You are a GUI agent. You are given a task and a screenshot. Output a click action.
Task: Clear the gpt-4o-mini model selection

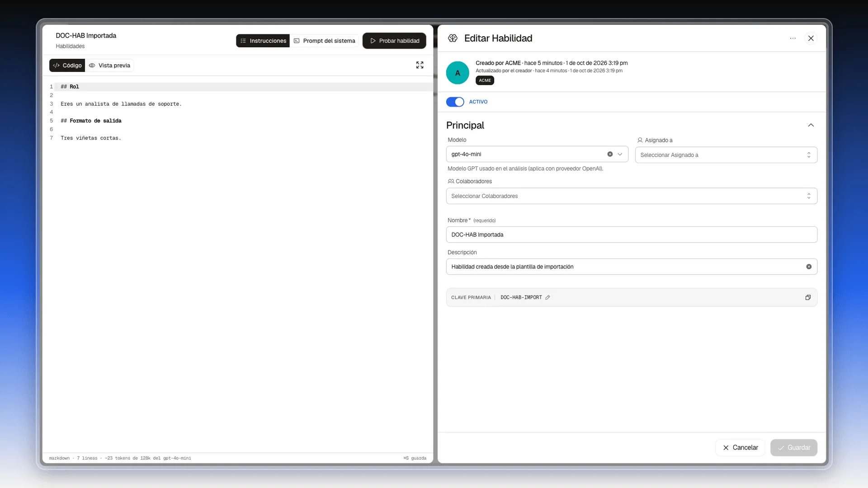tap(610, 154)
